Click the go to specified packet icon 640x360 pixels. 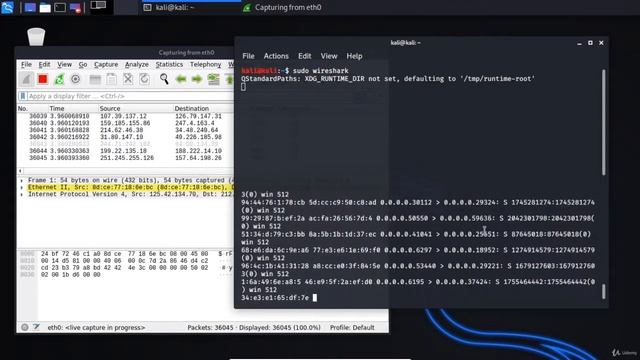click(x=213, y=79)
